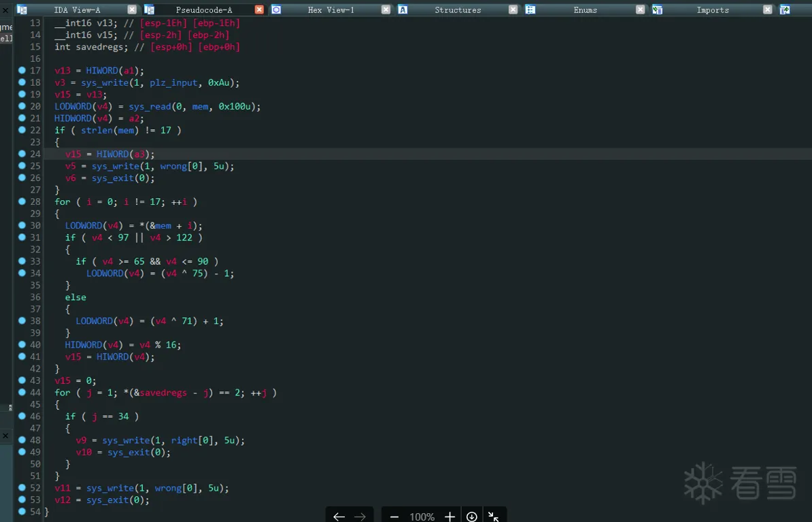
Task: Show the Imports tab
Action: (x=713, y=10)
